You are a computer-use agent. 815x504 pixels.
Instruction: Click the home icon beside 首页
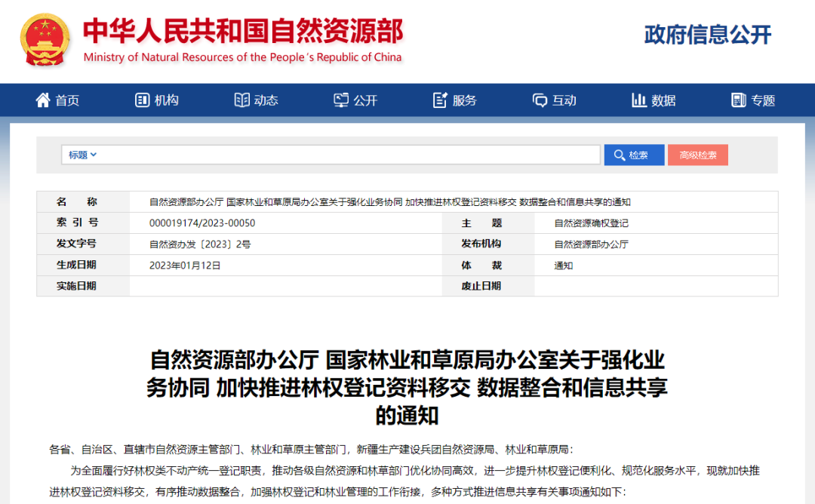[42, 100]
